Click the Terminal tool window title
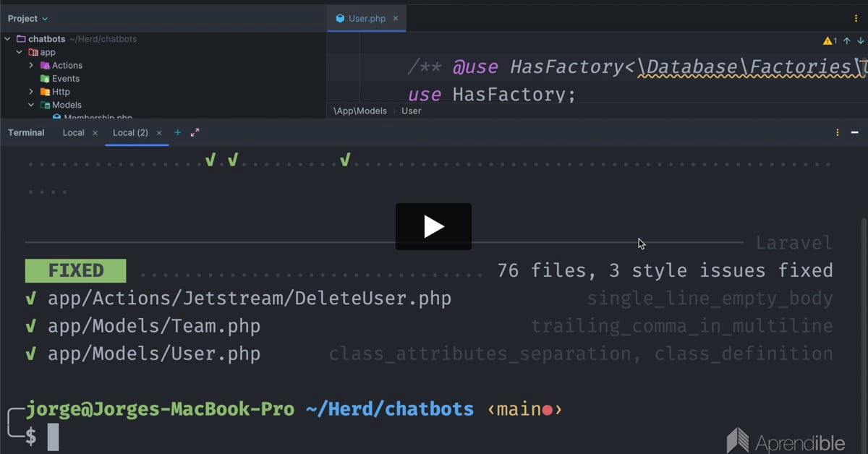 [26, 133]
